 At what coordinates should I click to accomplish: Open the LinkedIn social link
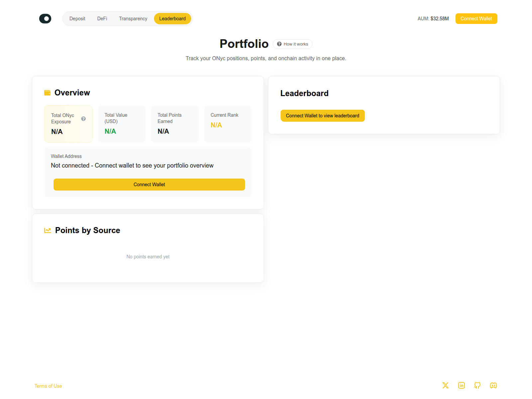(x=462, y=385)
